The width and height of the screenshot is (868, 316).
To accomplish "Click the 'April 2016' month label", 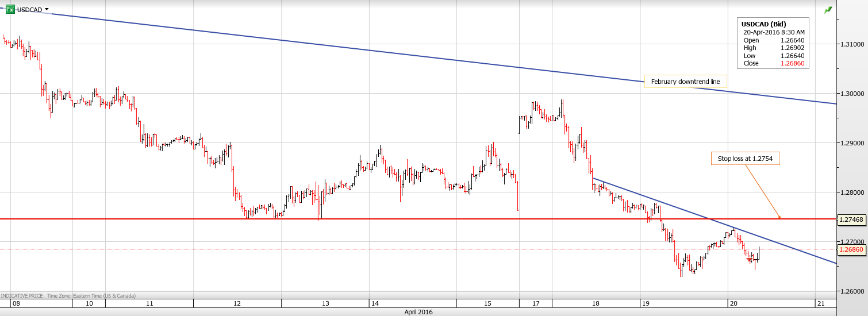I will 417,312.
